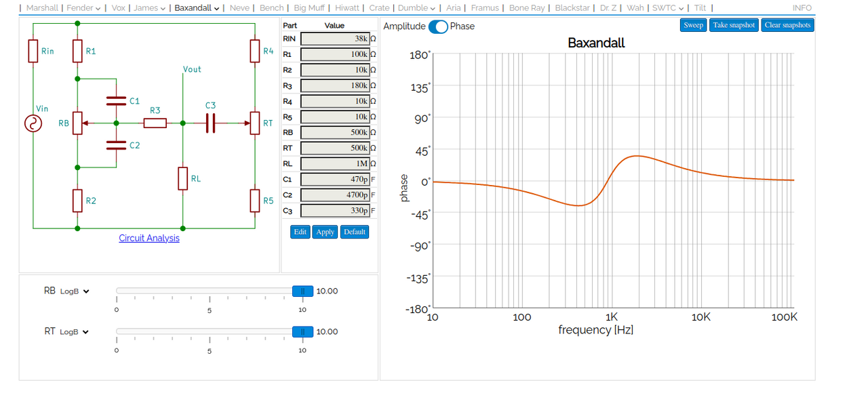Take a snapshot of the plot

coord(734,25)
